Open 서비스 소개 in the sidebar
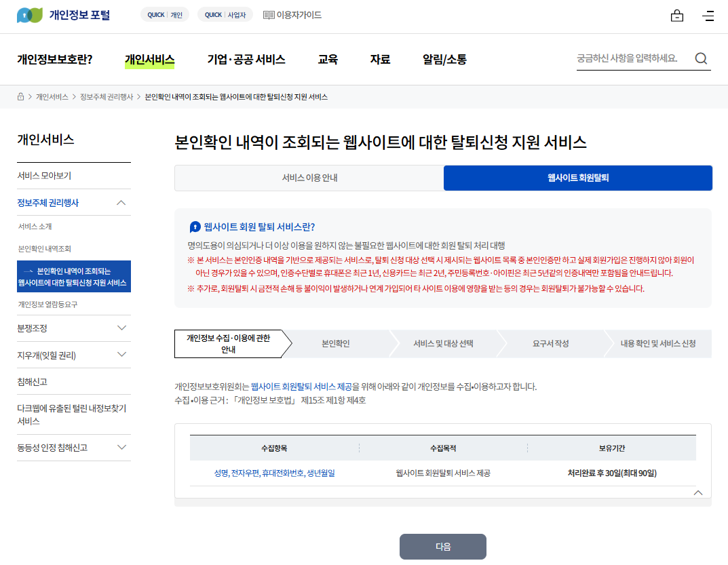Screen dimensions: 728x565 [x=35, y=227]
